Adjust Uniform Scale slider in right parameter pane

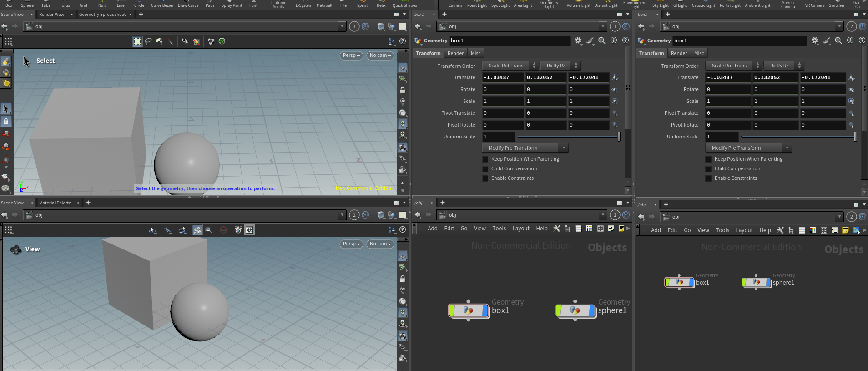pos(799,137)
